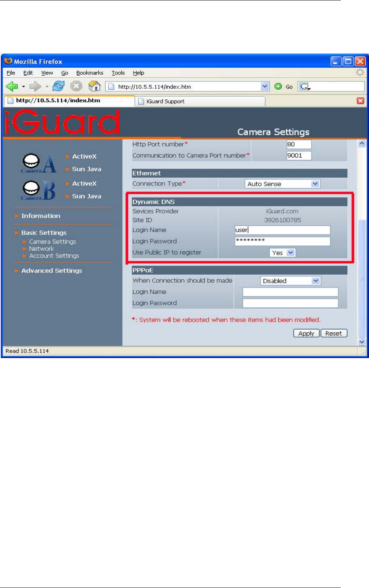Screen dimensions: 369x588
Task: Open the File menu
Action: [x=11, y=73]
